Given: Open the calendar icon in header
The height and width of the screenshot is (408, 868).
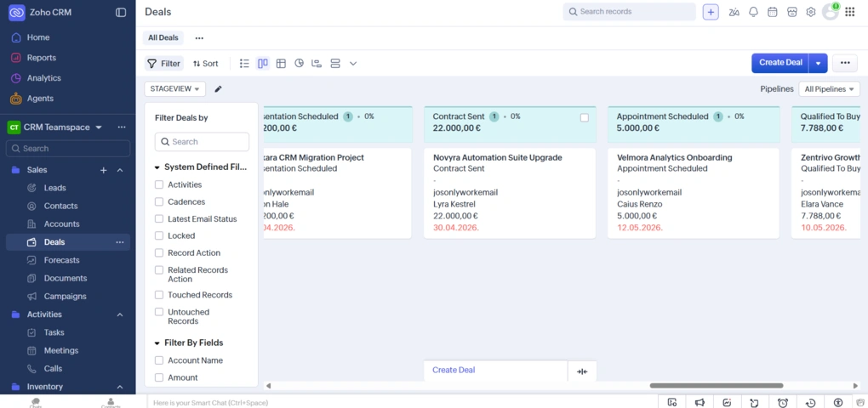Looking at the screenshot, I should point(772,12).
